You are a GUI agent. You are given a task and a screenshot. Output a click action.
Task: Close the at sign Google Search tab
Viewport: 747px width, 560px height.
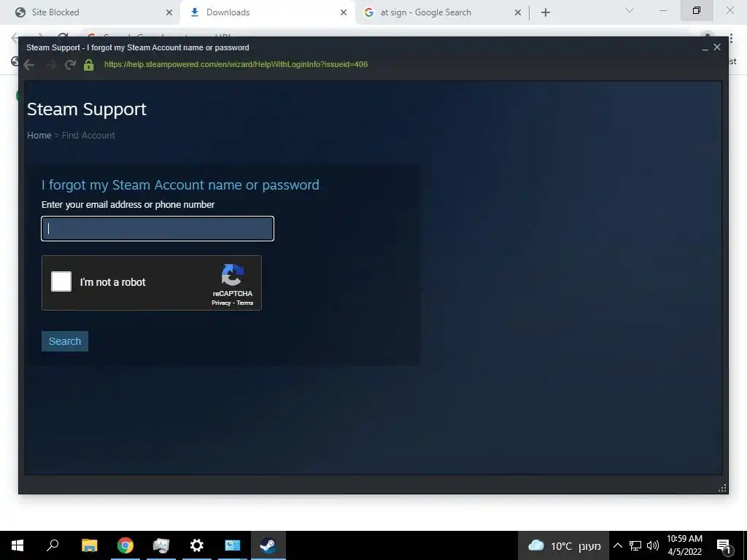518,12
